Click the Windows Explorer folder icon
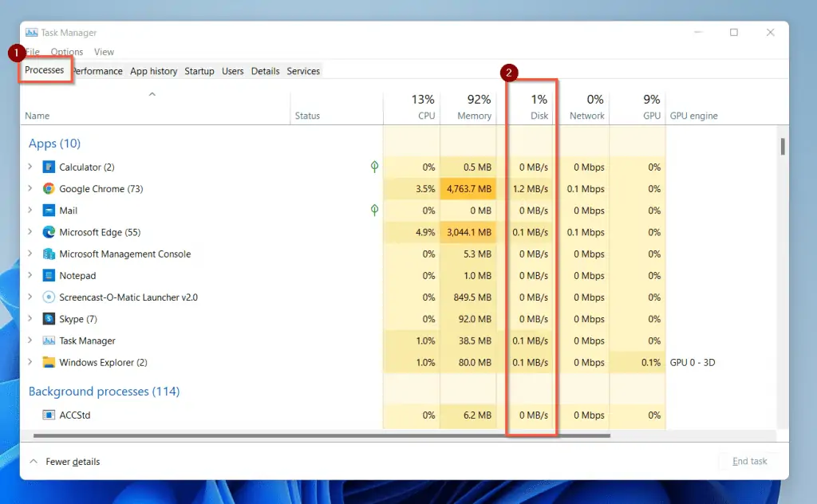The width and height of the screenshot is (817, 504). click(49, 362)
